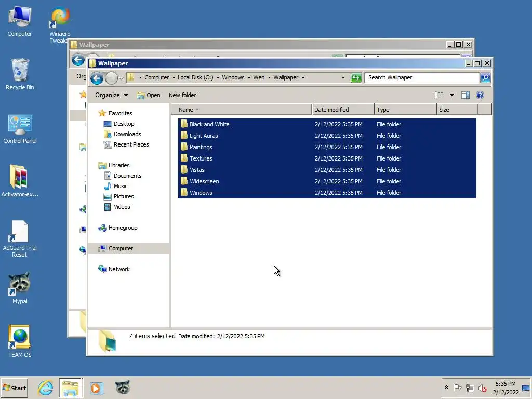Open the address bar history dropdown
The height and width of the screenshot is (399, 532).
343,78
